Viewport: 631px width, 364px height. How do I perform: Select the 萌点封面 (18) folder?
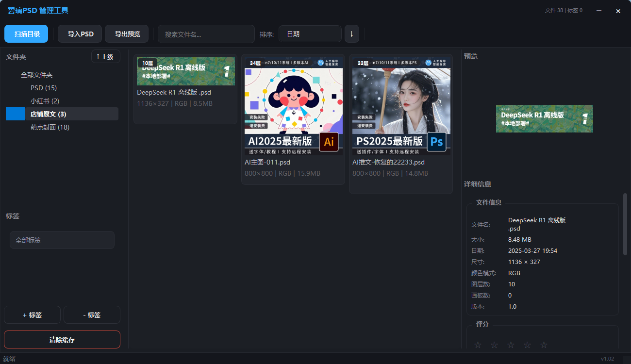tap(50, 127)
